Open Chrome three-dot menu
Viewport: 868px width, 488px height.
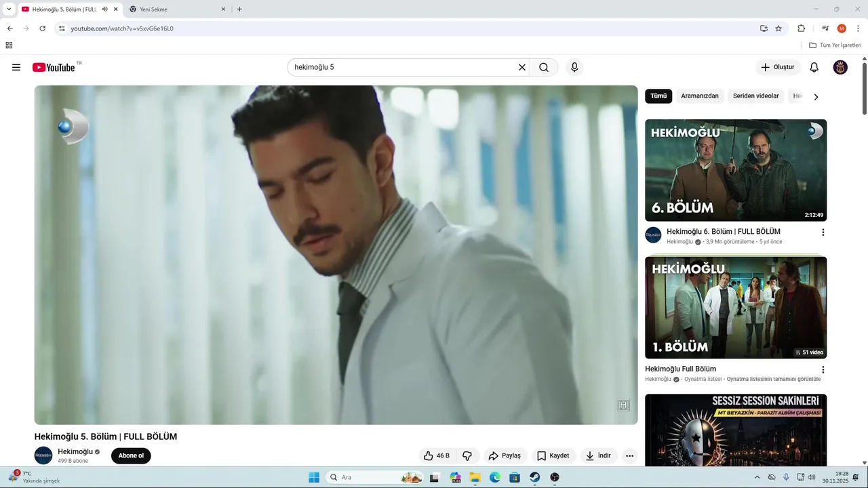858,28
